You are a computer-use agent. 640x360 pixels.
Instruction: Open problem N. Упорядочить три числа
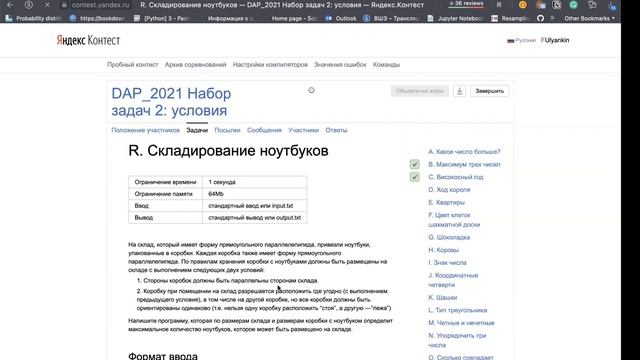(457, 340)
